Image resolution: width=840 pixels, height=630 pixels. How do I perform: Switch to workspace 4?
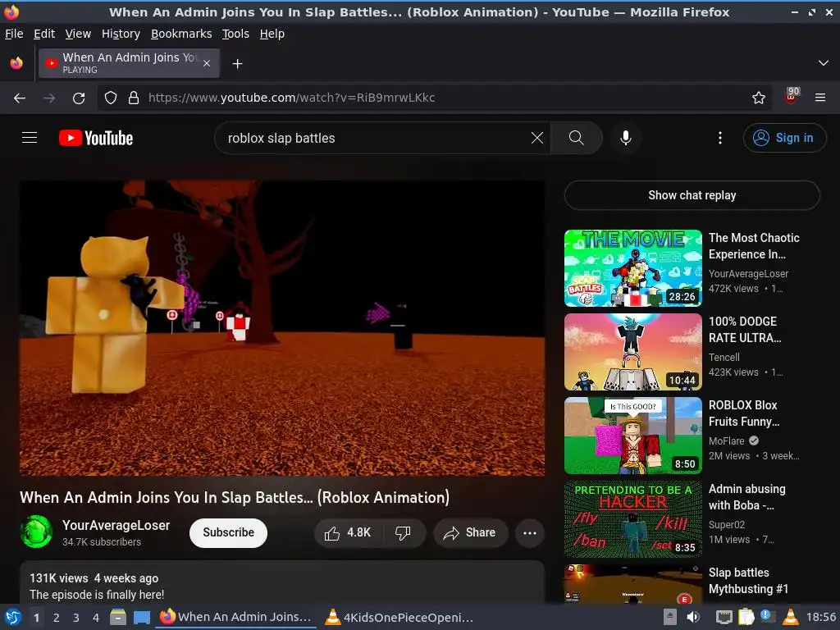(x=96, y=618)
